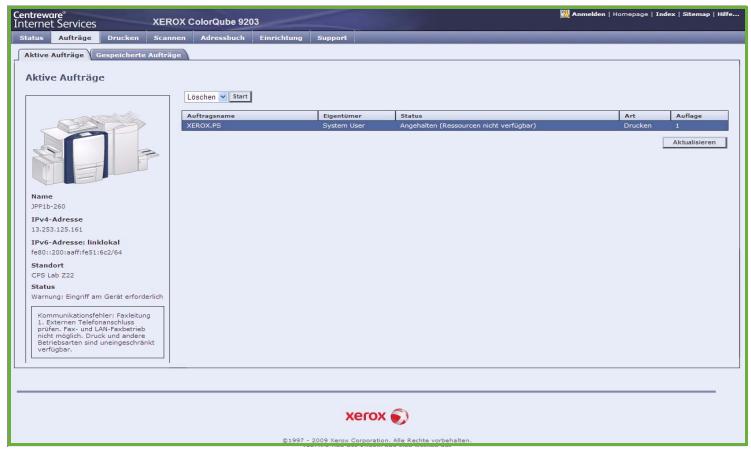Click the location CPS Lab Z22
Image resolution: width=751 pixels, height=451 pixels.
coord(53,276)
